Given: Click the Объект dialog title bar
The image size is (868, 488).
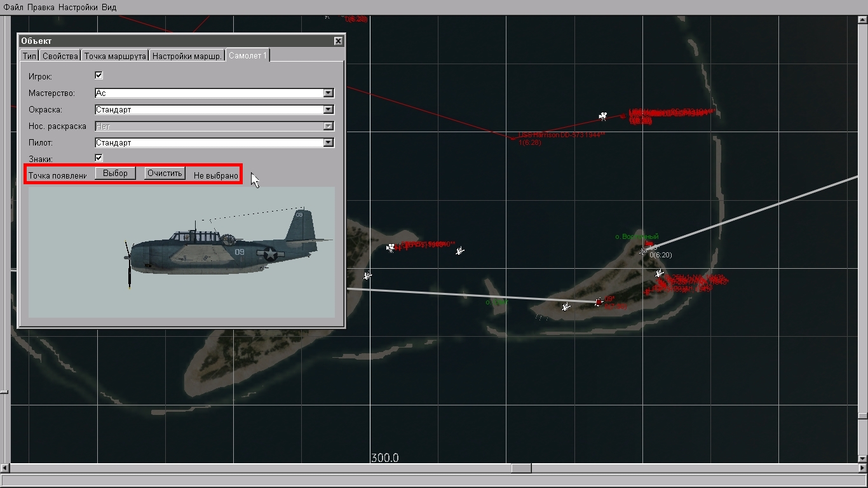Looking at the screenshot, I should click(x=182, y=41).
